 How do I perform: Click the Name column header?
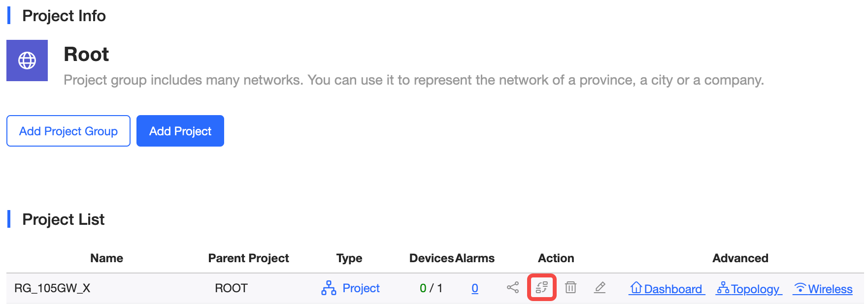pyautogui.click(x=106, y=258)
